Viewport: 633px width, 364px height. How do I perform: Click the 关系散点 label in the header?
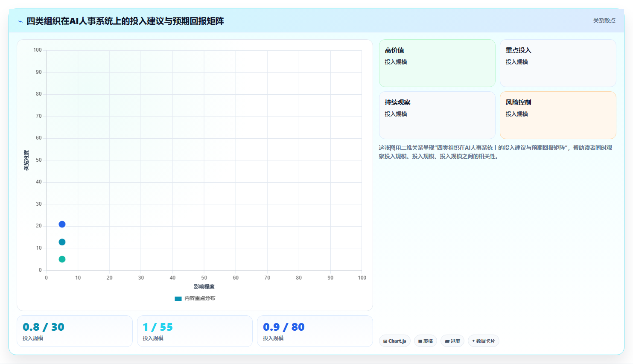[604, 20]
